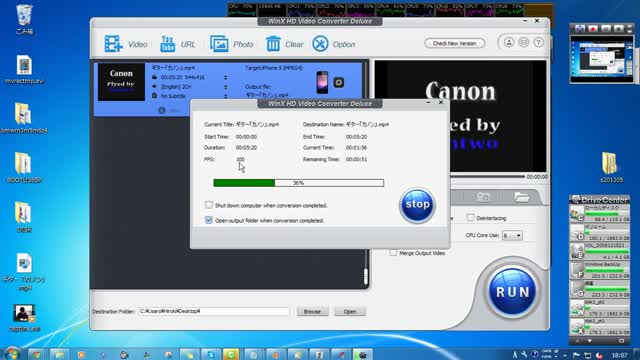640x360 pixels.
Task: Open the Windows Start button
Action: (x=11, y=354)
